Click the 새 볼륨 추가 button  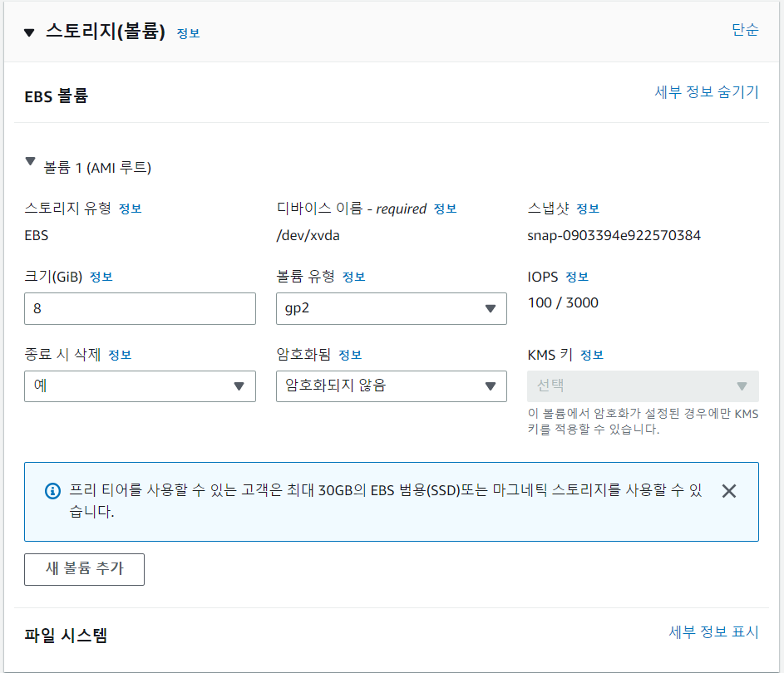click(83, 569)
